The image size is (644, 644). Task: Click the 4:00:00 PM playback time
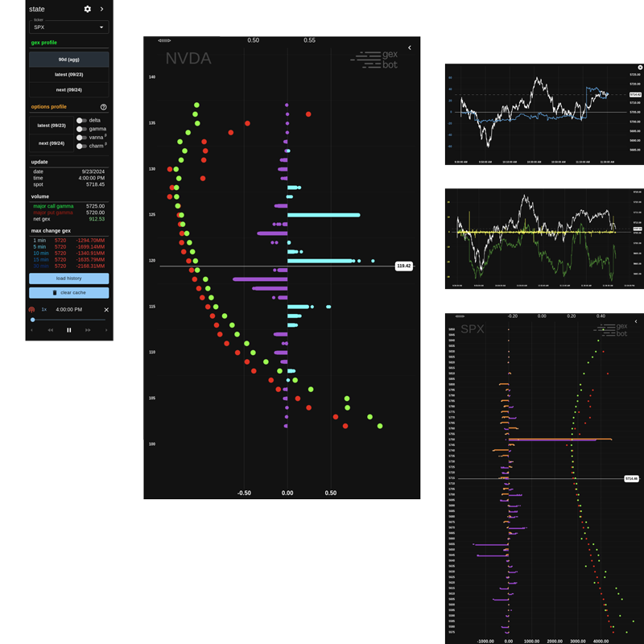[x=69, y=310]
